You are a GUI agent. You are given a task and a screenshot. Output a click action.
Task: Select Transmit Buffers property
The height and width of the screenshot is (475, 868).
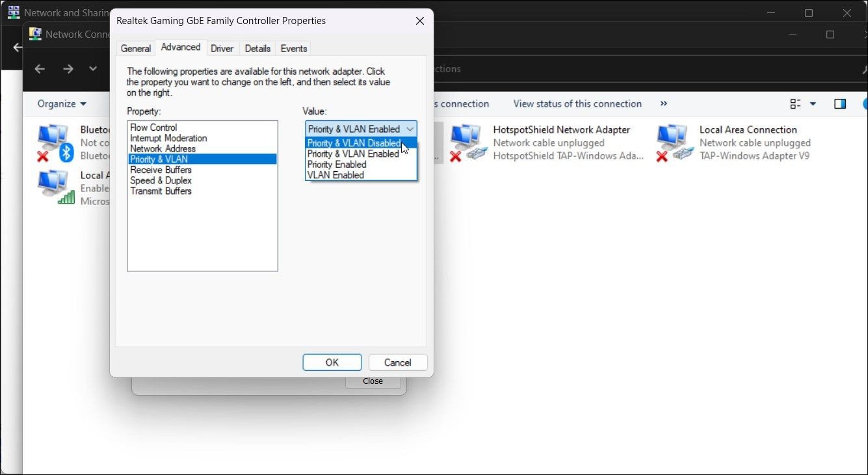click(x=202, y=191)
